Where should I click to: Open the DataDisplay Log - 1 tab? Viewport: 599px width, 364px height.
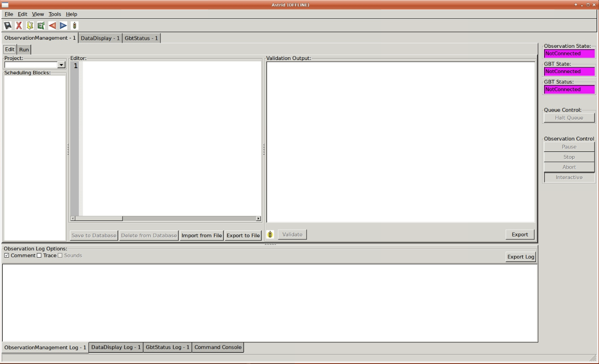click(116, 347)
